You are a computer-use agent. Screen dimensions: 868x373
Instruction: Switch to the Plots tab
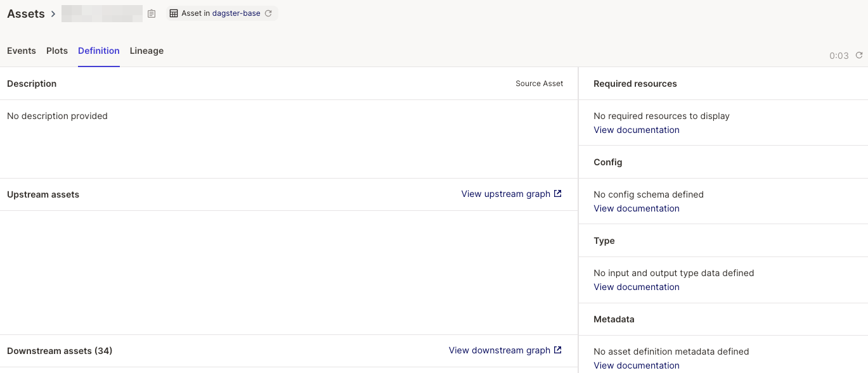coord(56,51)
